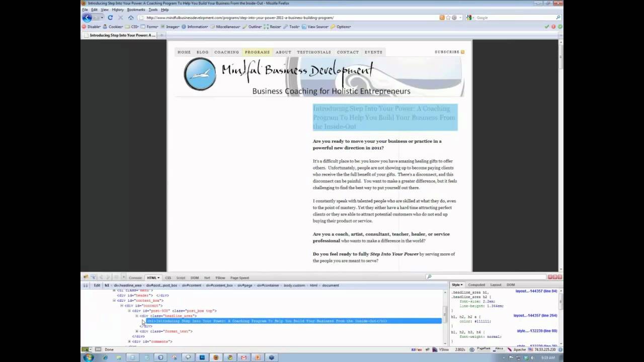The height and width of the screenshot is (362, 644).
Task: Click the green checkmark validation icon in toolbar
Action: (x=547, y=27)
